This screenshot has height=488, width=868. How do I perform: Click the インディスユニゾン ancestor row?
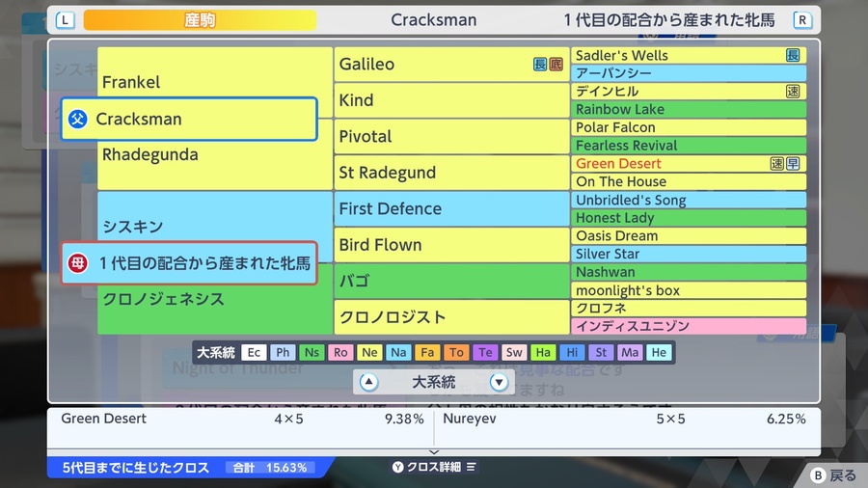(x=689, y=326)
